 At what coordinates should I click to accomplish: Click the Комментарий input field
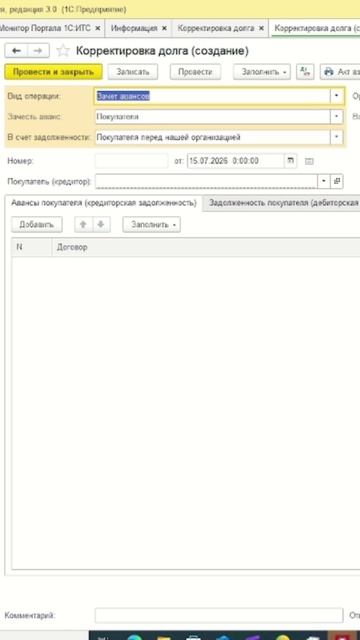tap(219, 615)
